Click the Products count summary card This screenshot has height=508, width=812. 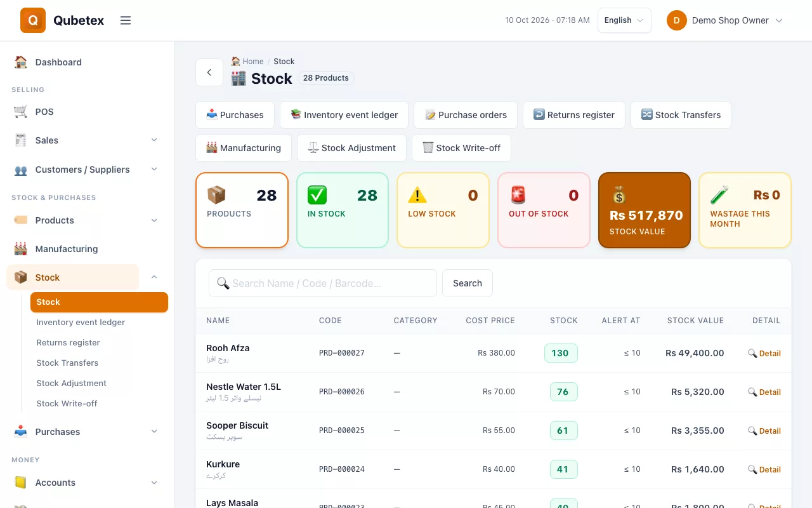(x=242, y=210)
